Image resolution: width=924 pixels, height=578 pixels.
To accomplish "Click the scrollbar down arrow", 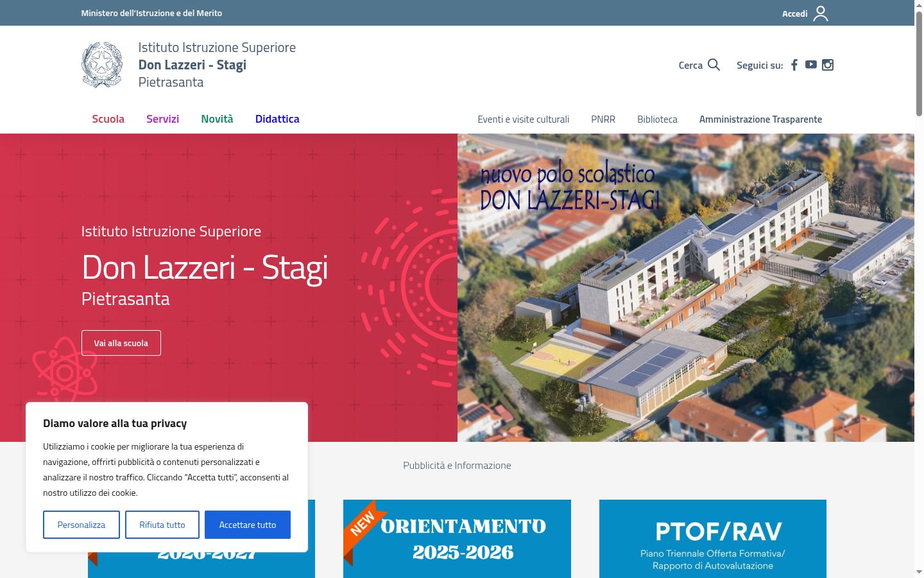I will pos(919,572).
